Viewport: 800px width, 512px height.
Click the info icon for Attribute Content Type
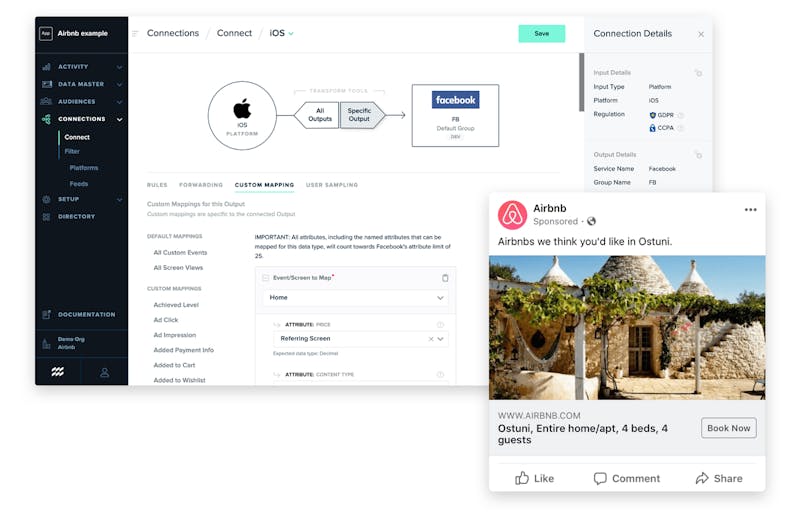pyautogui.click(x=440, y=374)
